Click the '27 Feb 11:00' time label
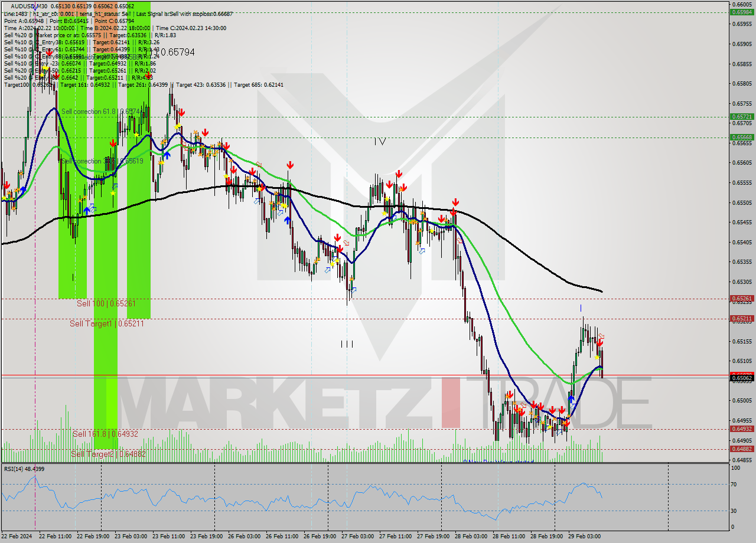The image size is (756, 543). tap(396, 537)
